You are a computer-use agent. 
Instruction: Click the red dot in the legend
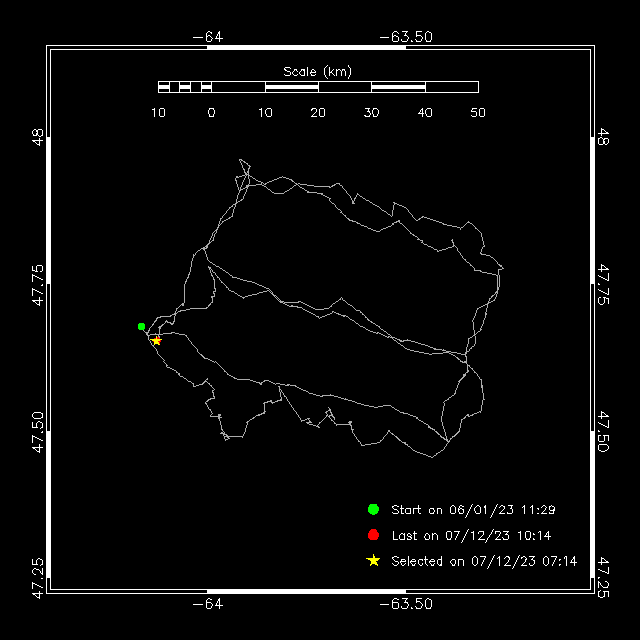coord(373,535)
